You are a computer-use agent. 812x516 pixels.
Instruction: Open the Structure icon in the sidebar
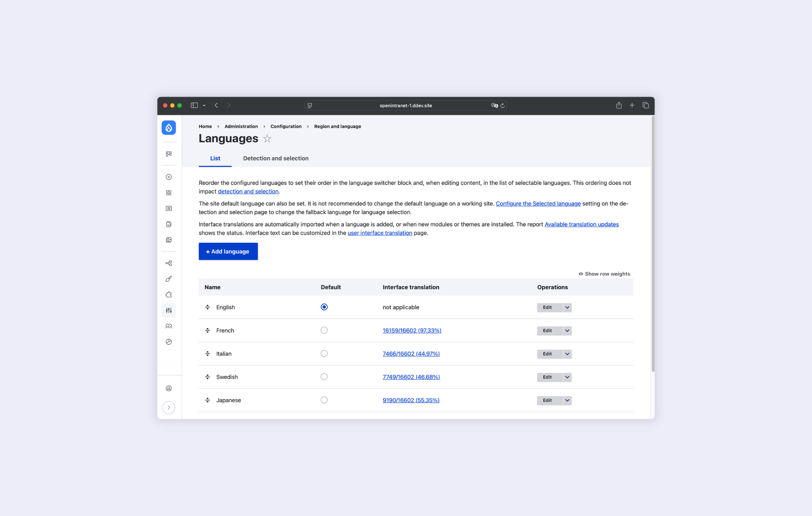tap(168, 263)
